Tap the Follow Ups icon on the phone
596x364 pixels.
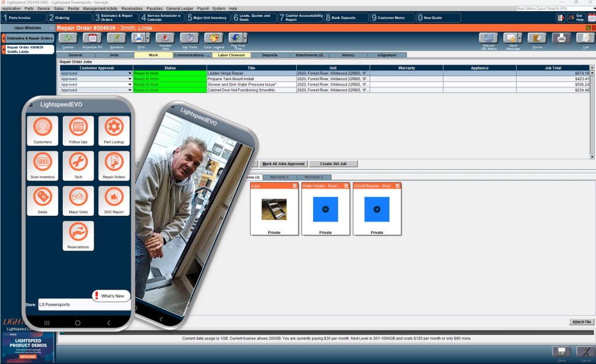(79, 131)
